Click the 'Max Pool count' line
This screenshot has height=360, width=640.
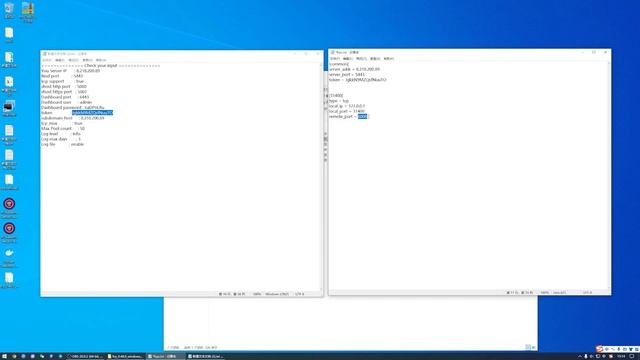tap(63, 129)
